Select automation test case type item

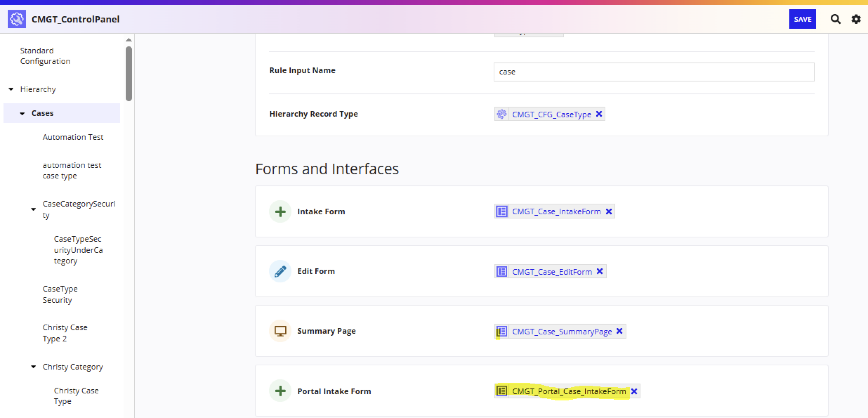72,170
